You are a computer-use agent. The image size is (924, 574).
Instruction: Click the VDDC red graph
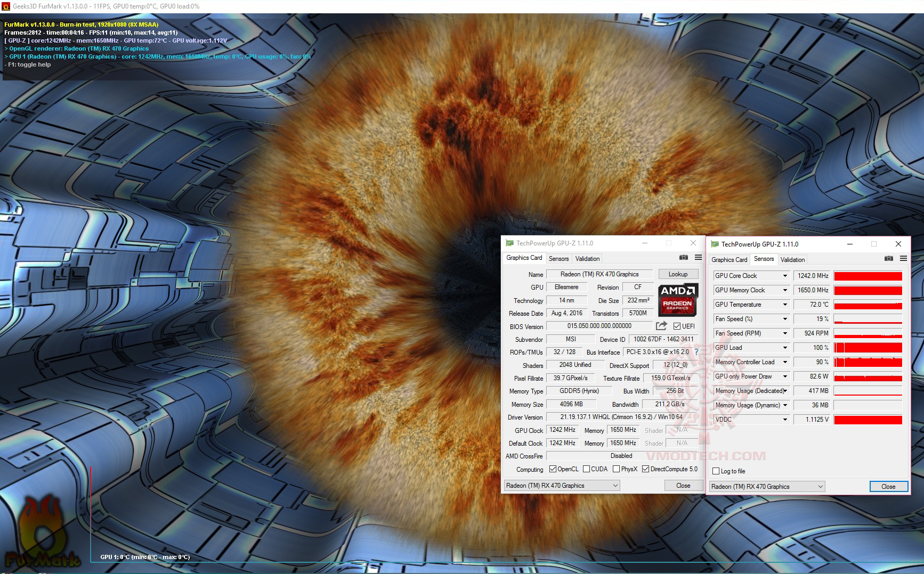[x=868, y=420]
